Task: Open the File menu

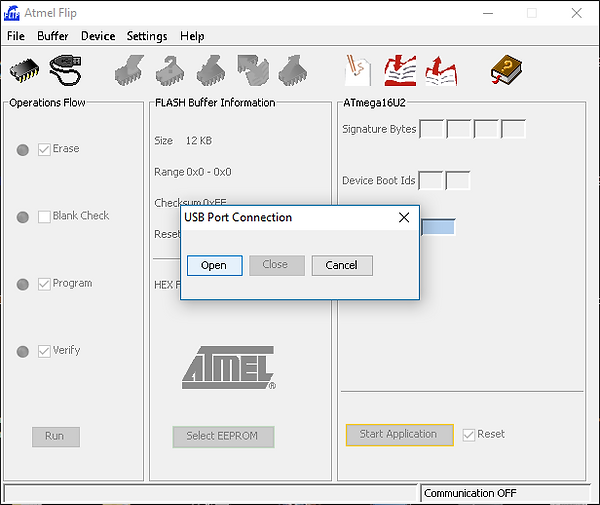Action: coord(16,36)
